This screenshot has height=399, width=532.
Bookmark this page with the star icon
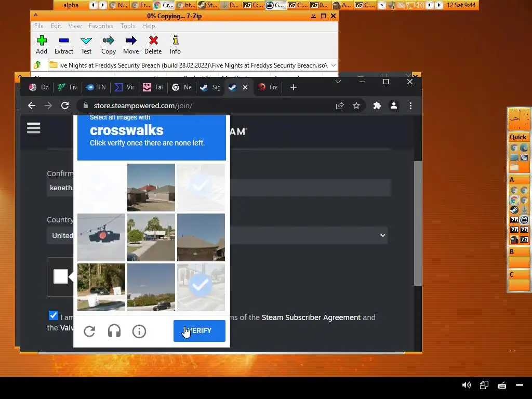(356, 106)
